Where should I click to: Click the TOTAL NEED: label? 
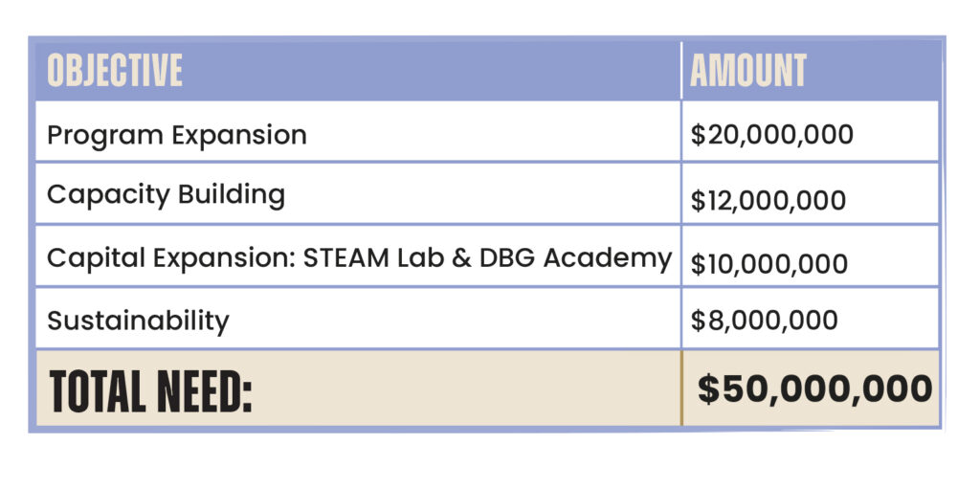click(x=150, y=390)
